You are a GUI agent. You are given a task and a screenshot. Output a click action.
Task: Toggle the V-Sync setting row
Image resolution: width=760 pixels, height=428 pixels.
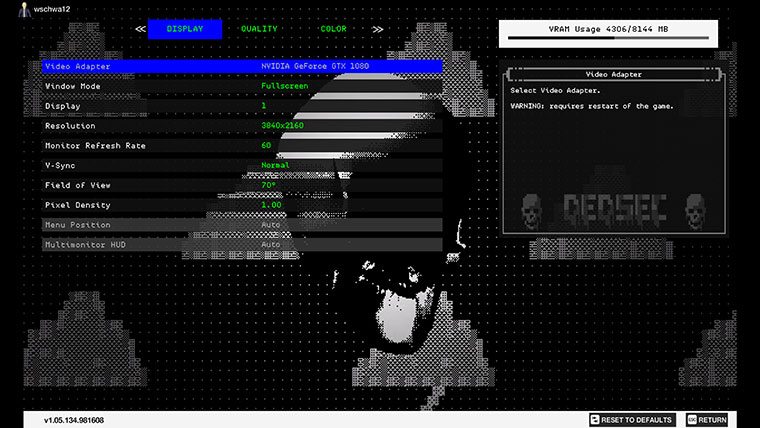(242, 165)
